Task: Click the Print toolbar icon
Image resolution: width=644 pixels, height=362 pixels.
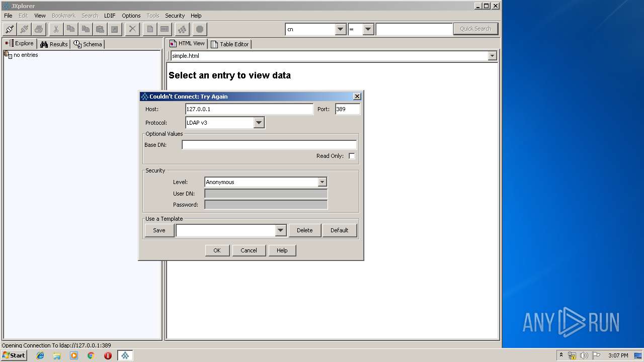Action: (39, 29)
